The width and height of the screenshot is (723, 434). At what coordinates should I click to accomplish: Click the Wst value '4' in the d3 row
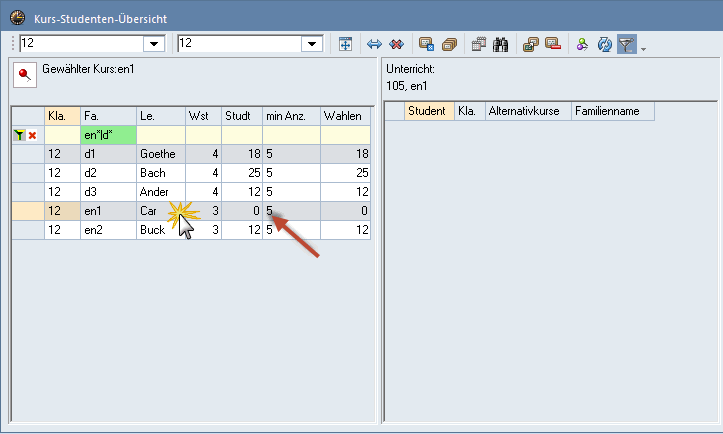pos(203,192)
